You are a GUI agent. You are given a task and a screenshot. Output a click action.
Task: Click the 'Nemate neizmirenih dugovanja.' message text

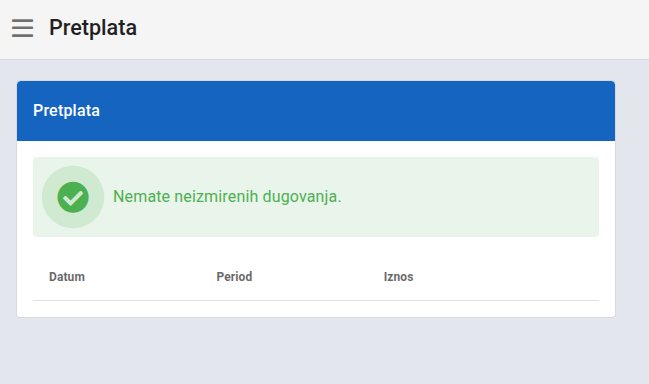pyautogui.click(x=227, y=197)
